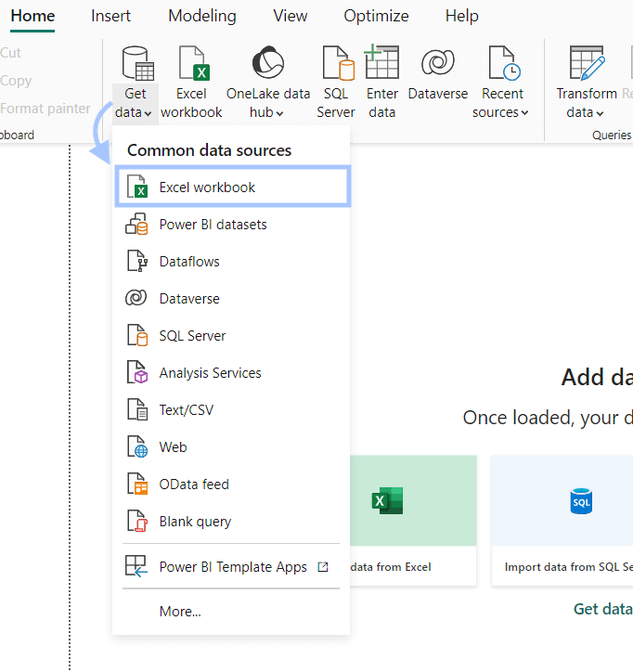
Task: Open OneLake data hub ribbon icon
Action: (268, 62)
